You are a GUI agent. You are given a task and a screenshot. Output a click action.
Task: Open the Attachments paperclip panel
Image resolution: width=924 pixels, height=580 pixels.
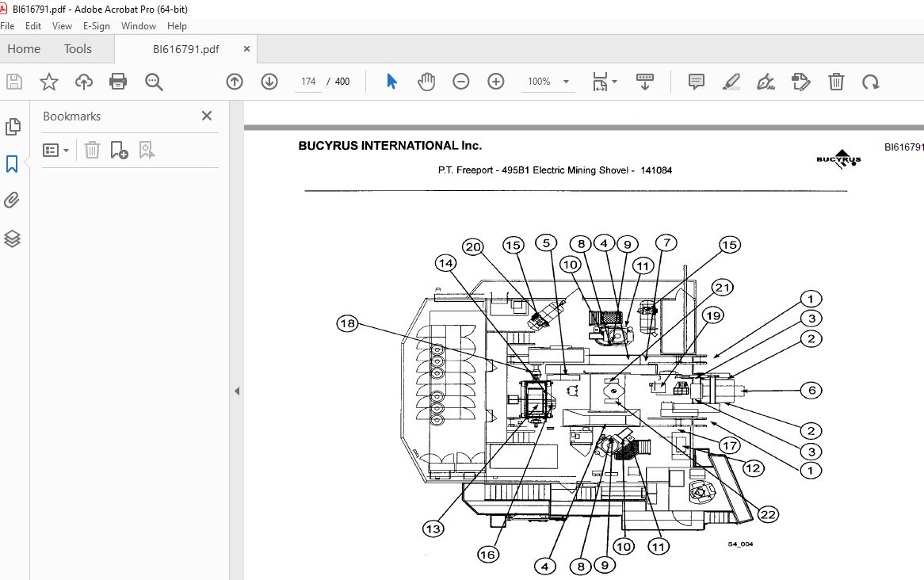coord(12,200)
